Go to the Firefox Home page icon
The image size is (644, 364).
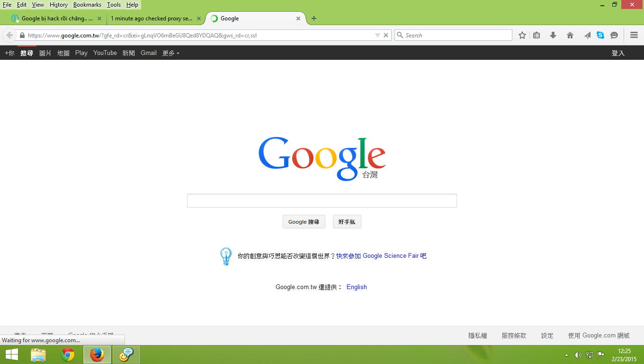pyautogui.click(x=570, y=35)
